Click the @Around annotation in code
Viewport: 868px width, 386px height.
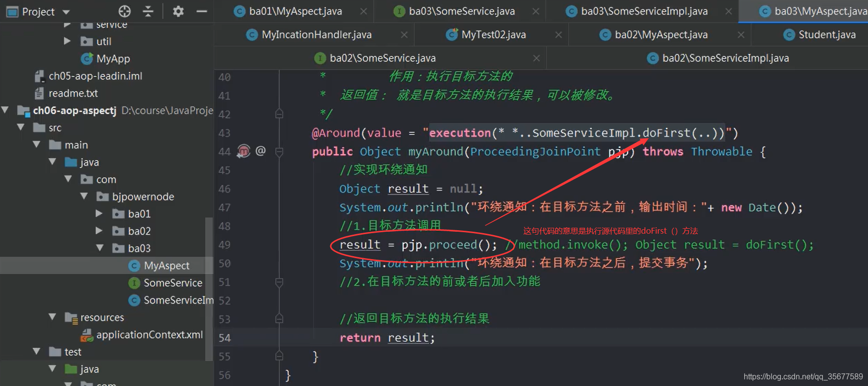pyautogui.click(x=336, y=133)
